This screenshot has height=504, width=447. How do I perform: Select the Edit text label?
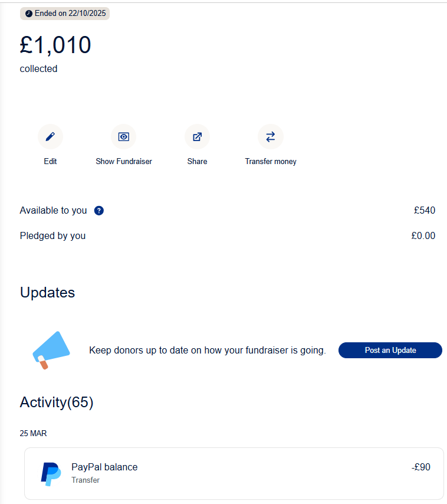pos(50,161)
